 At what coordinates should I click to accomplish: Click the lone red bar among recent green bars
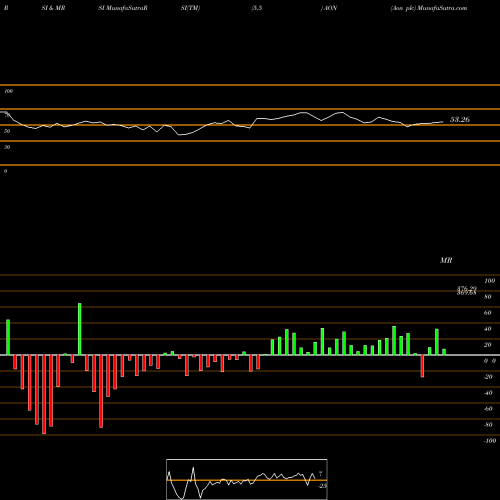422,366
